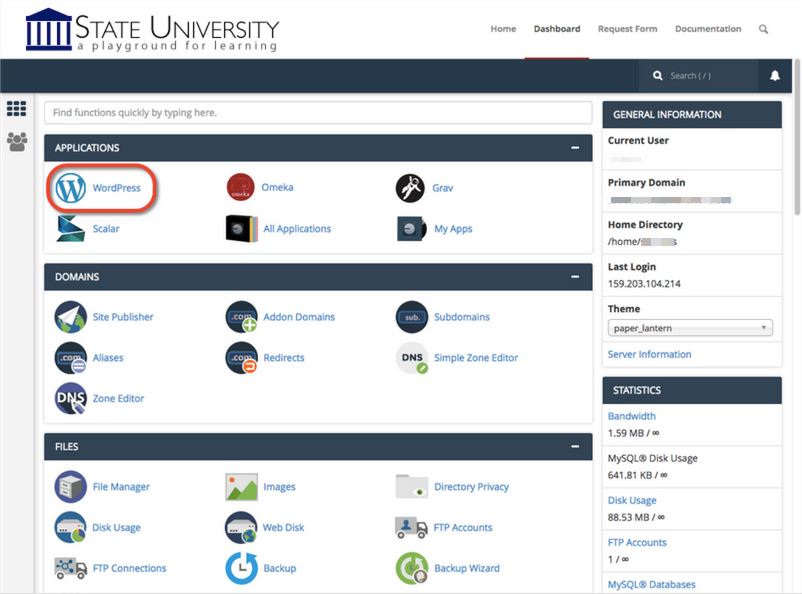Go to the Home nav item
This screenshot has height=594, width=802.
click(x=503, y=29)
